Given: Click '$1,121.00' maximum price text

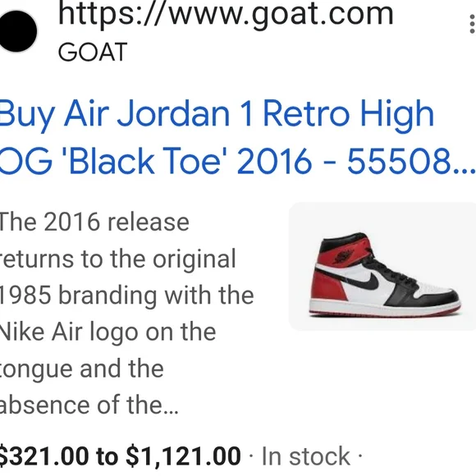Looking at the screenshot, I should pos(183,456).
